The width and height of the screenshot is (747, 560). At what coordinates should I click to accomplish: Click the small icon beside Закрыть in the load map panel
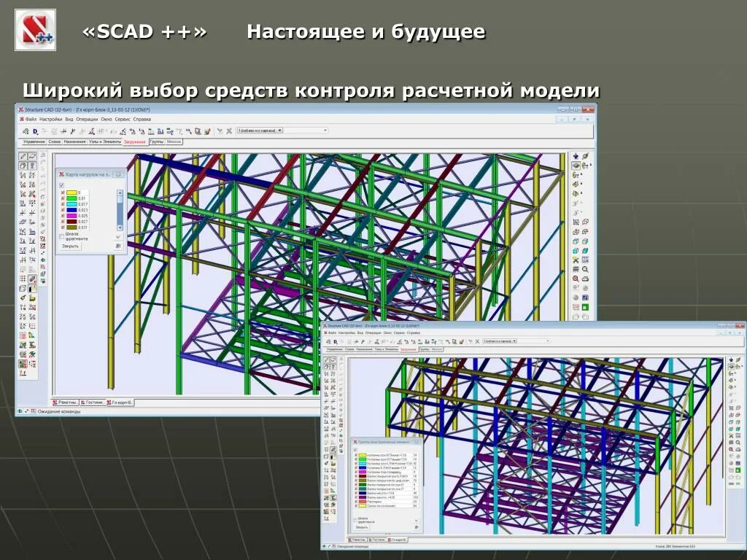(x=118, y=246)
